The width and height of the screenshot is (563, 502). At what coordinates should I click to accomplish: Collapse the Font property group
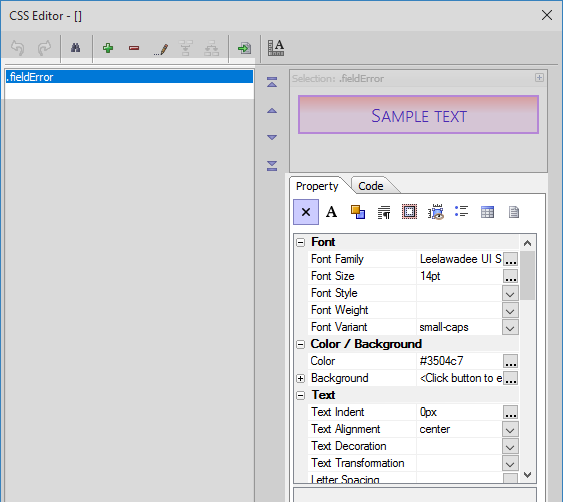click(301, 242)
